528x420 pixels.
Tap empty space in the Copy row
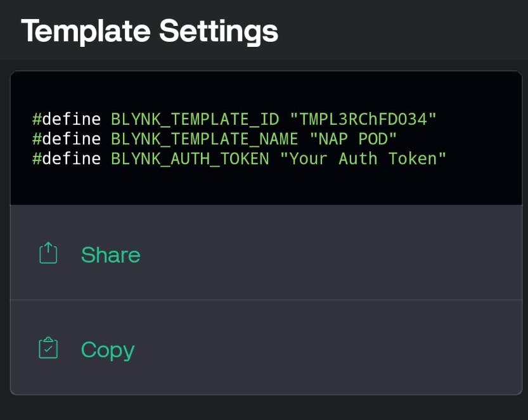click(x=330, y=348)
